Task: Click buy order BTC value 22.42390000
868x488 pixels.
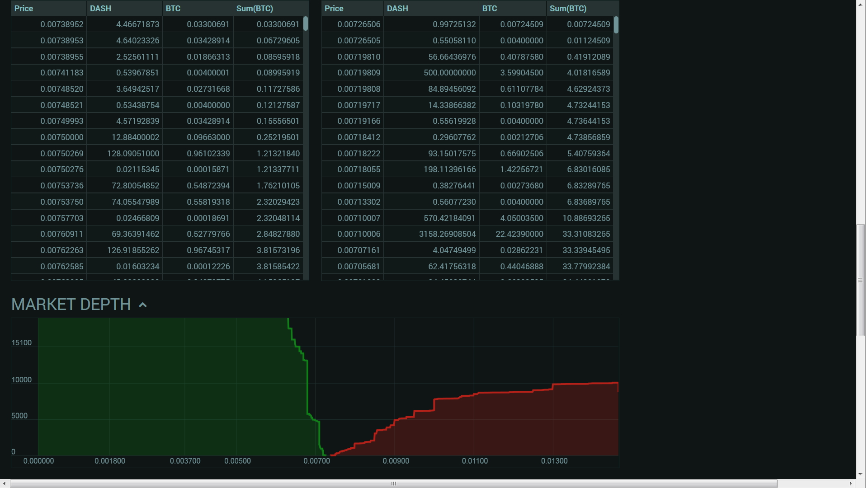Action: pyautogui.click(x=519, y=234)
